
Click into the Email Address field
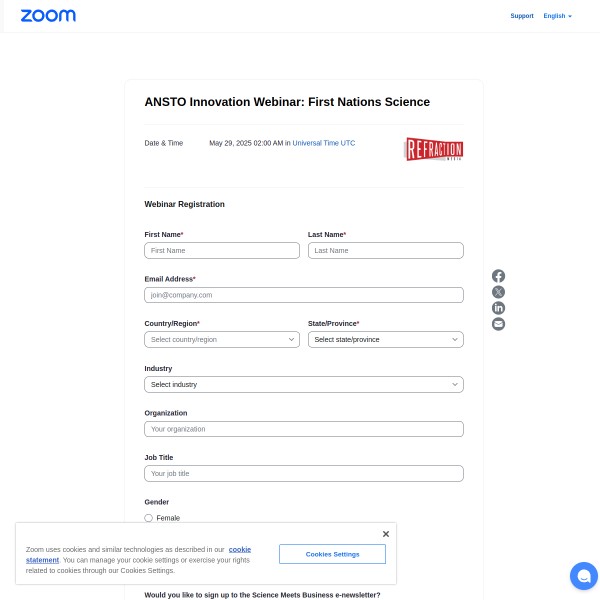tap(304, 295)
